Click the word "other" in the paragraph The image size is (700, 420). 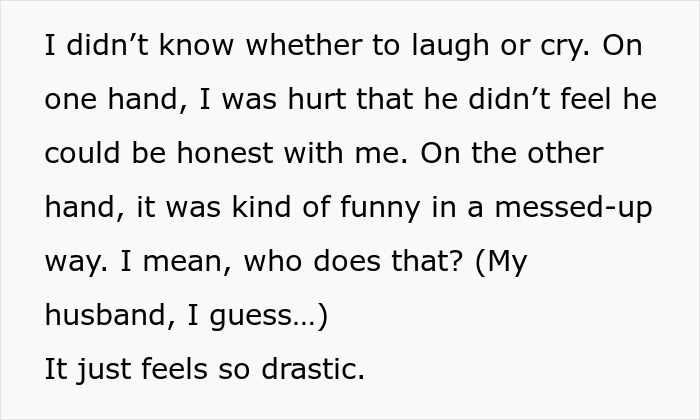tap(565, 153)
